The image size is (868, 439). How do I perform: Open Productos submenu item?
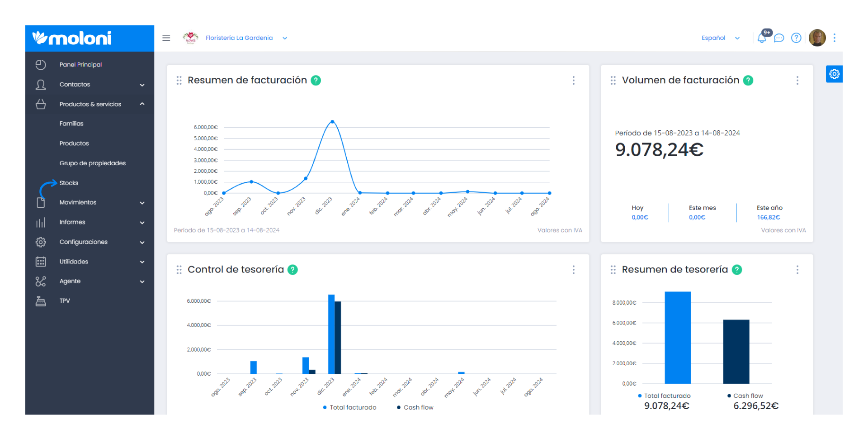pyautogui.click(x=74, y=143)
